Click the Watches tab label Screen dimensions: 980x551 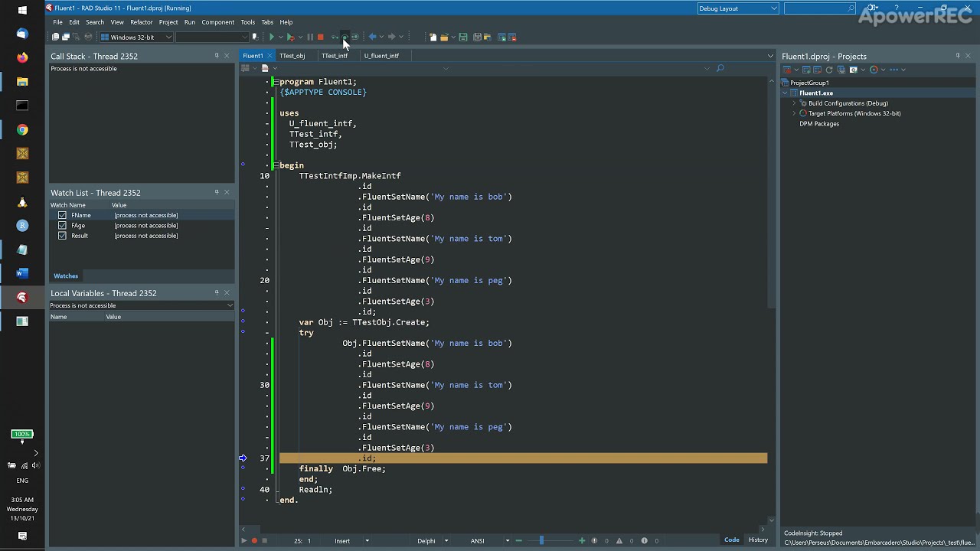point(66,275)
